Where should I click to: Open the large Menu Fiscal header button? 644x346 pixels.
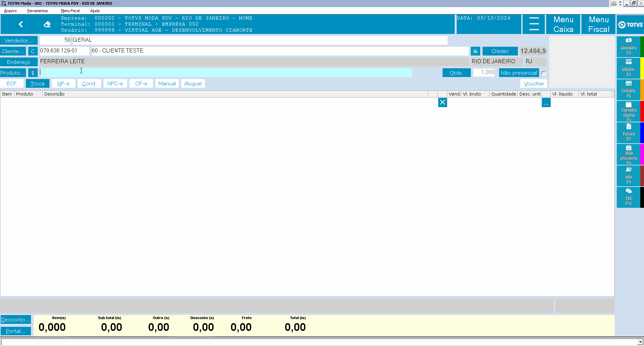pos(599,24)
